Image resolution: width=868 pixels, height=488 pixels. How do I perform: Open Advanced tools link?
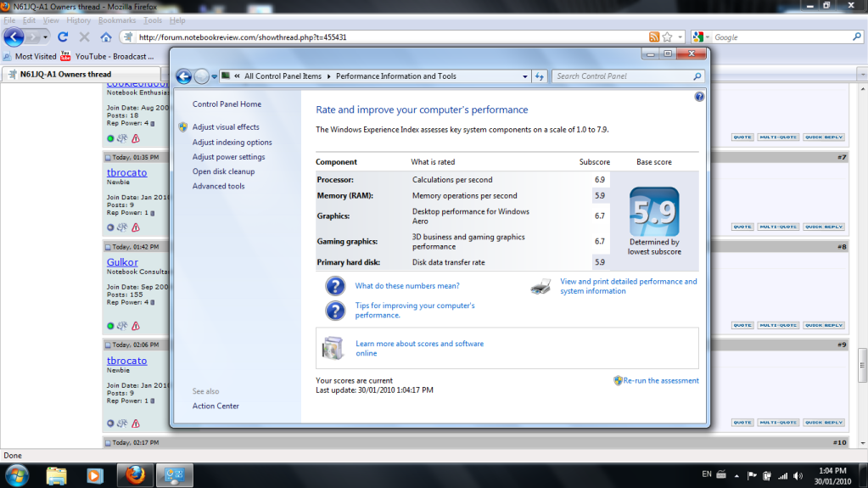(x=219, y=186)
